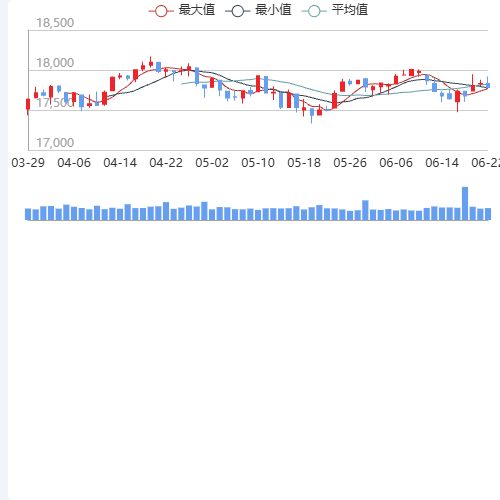Viewport: 500px width, 500px height.
Task: Click the dark circle icon of 最小值 legend
Action: 238,11
